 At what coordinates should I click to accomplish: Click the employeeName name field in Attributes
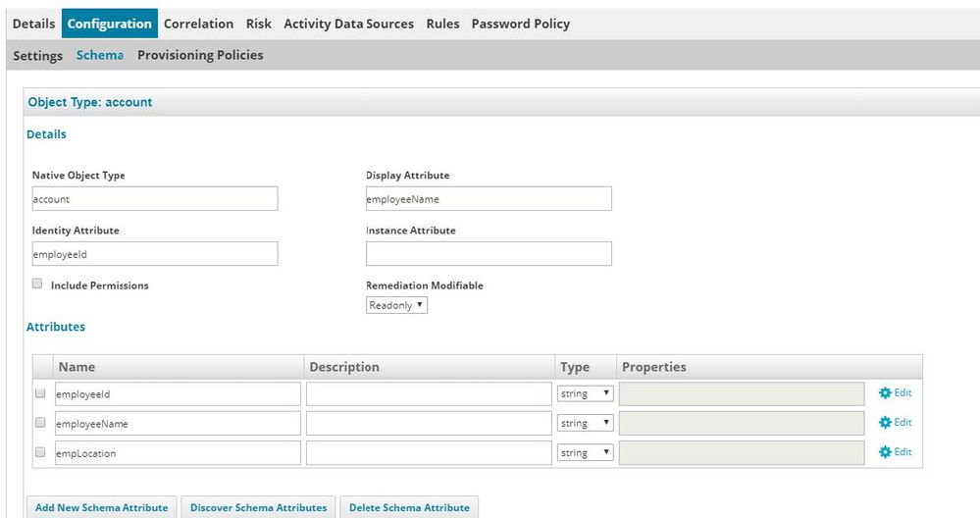click(x=179, y=424)
